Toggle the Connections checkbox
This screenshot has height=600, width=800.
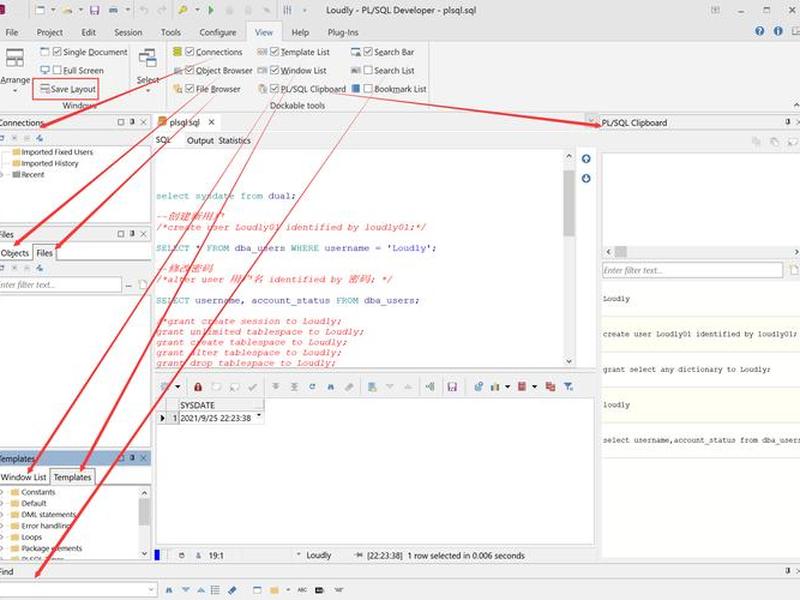[x=190, y=52]
